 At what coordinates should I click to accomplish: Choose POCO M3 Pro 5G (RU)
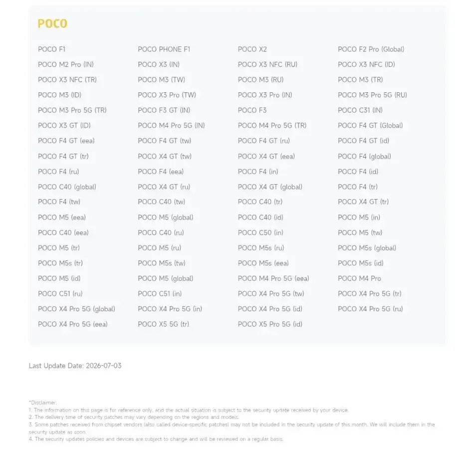(x=372, y=95)
